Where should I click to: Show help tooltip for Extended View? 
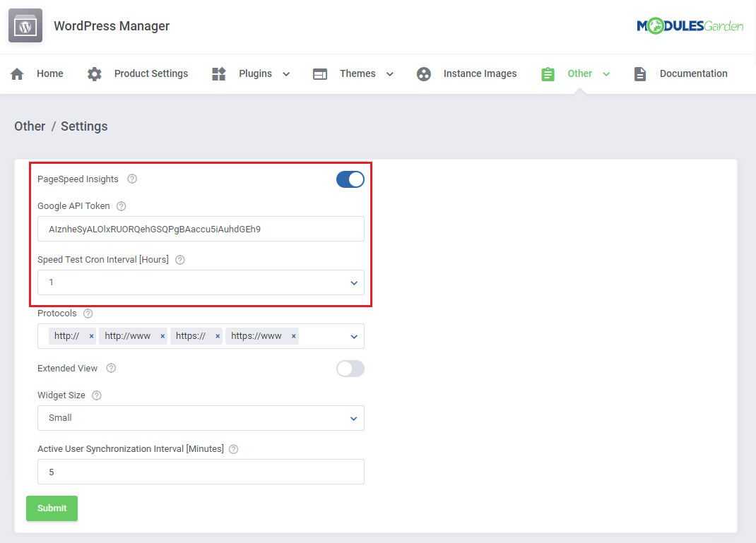(x=111, y=368)
